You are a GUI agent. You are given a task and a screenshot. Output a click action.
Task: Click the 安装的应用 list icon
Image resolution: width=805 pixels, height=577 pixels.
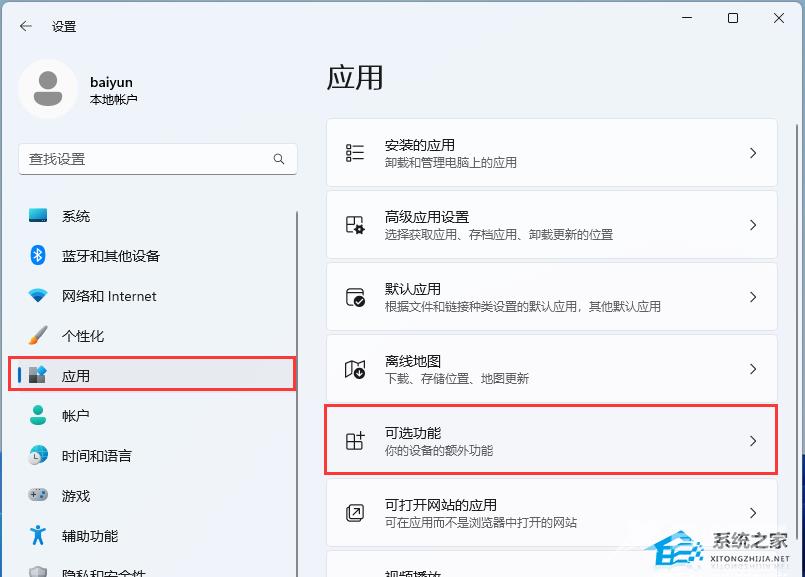point(355,153)
